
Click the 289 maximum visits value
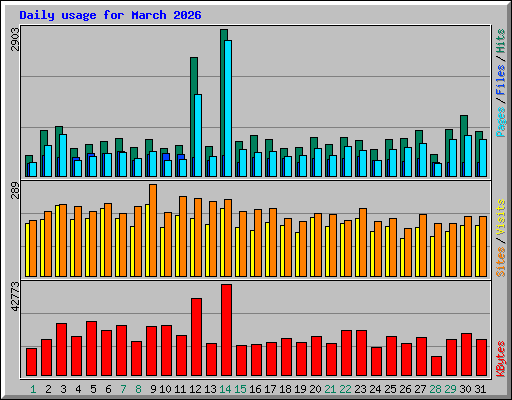(15, 190)
